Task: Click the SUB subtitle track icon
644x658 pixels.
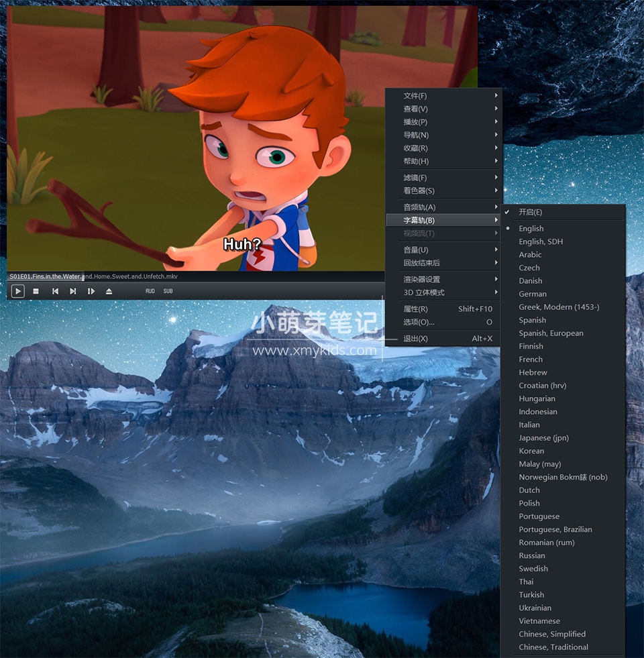Action: point(168,291)
